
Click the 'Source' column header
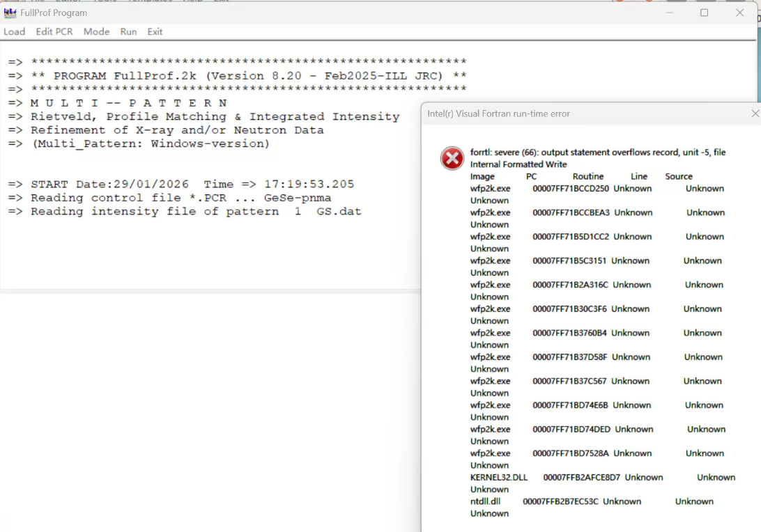point(679,177)
